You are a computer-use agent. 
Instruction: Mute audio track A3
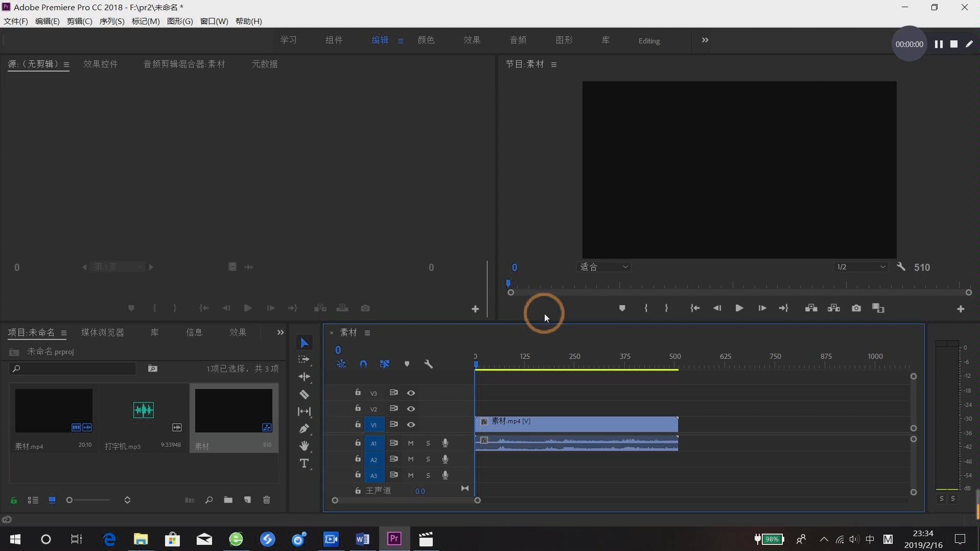point(411,475)
